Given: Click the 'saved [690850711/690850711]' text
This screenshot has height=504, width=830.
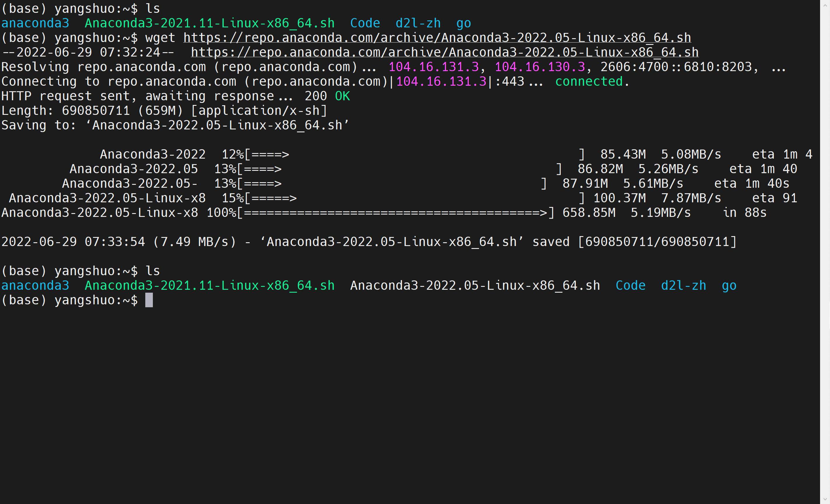Looking at the screenshot, I should (634, 242).
